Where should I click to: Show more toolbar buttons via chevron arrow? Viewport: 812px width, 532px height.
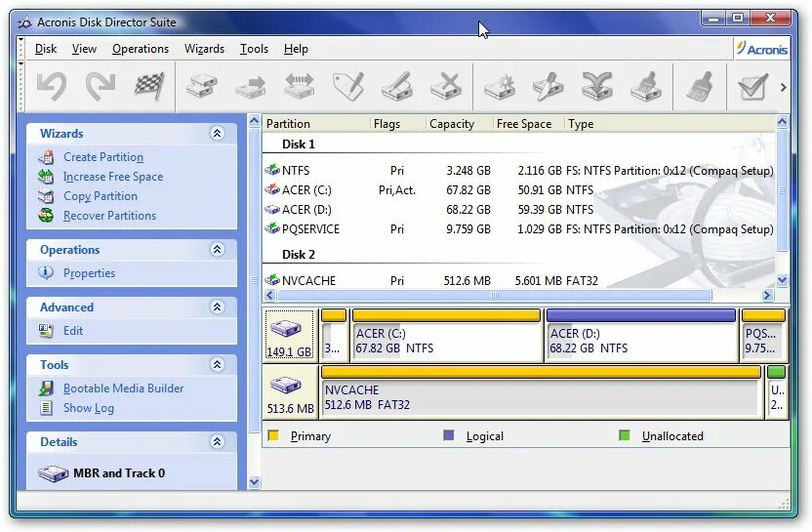783,88
